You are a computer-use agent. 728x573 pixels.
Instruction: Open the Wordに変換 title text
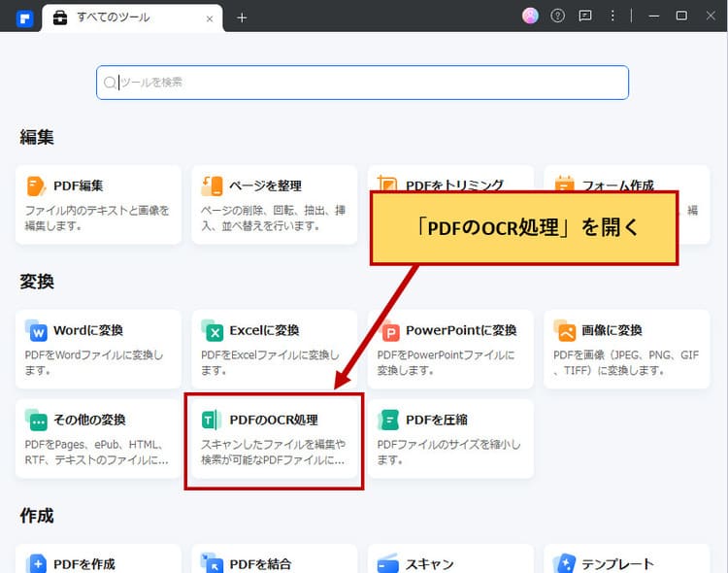(x=88, y=330)
